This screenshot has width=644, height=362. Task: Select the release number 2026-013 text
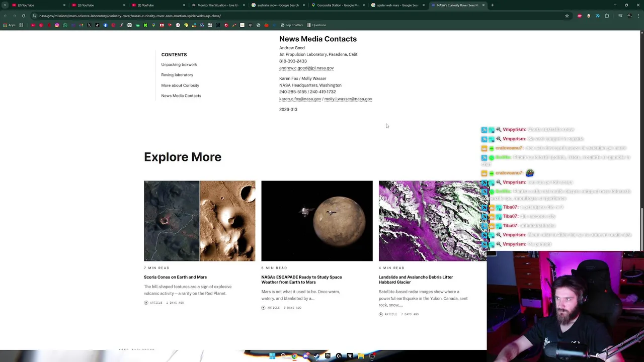(288, 110)
